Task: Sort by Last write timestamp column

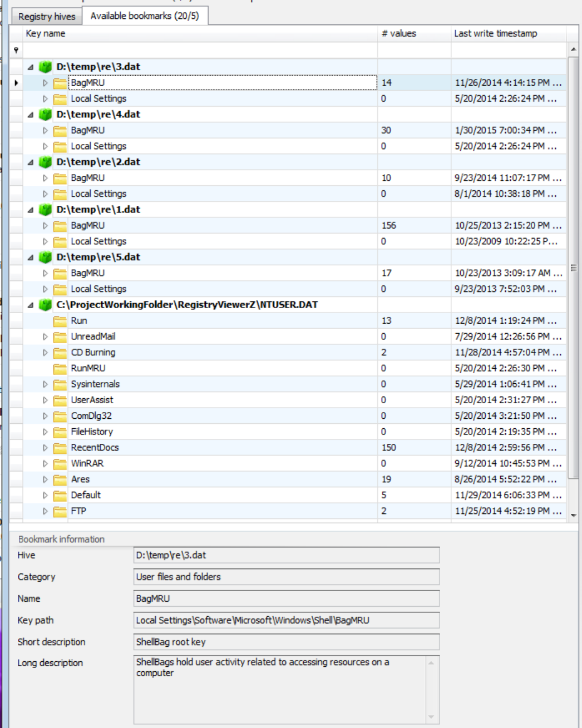Action: pyautogui.click(x=495, y=33)
